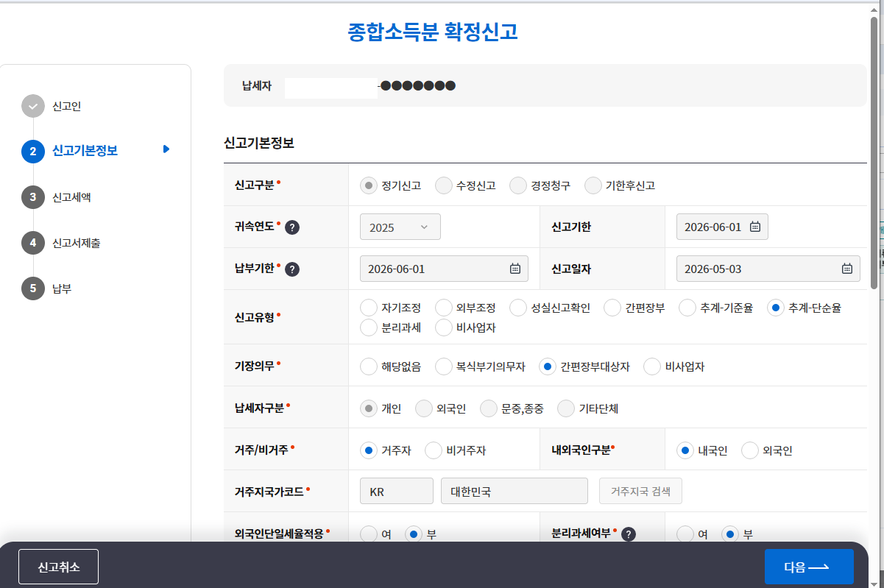Select 추계-단순율 as 신고유형

tap(775, 308)
